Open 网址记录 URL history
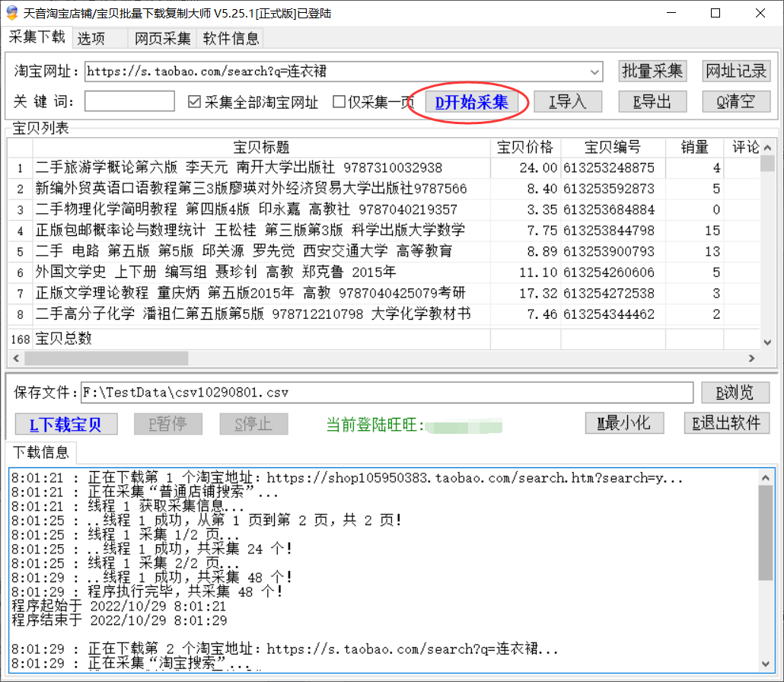 tap(736, 71)
